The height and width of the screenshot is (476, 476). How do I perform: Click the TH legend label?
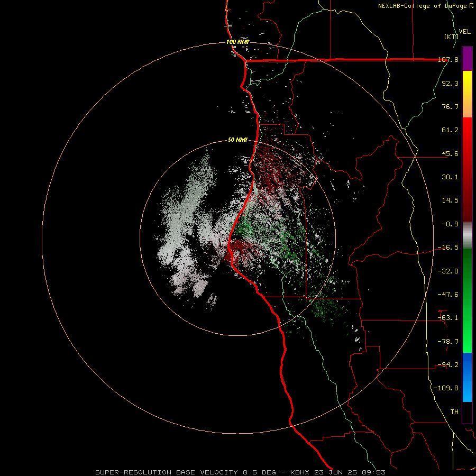[454, 412]
